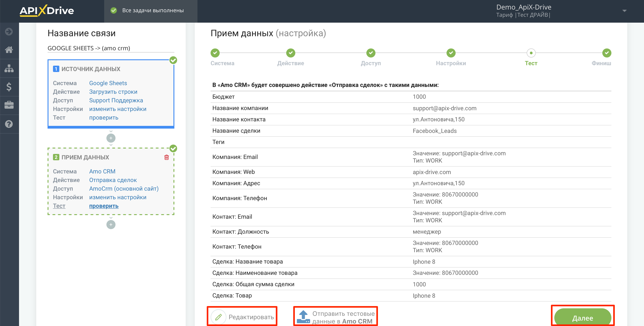Add a step between source and receiver blocks

coord(111,138)
